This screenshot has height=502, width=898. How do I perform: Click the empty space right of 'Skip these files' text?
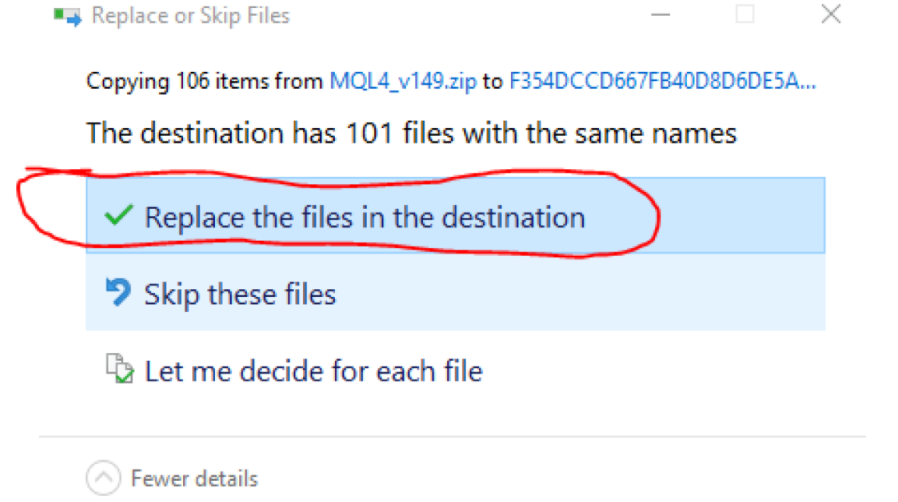(x=578, y=292)
